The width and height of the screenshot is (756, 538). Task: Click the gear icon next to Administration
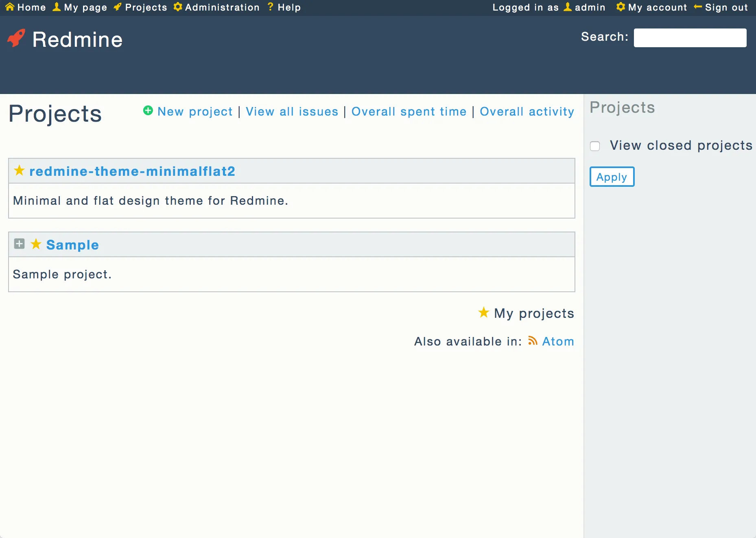(178, 7)
